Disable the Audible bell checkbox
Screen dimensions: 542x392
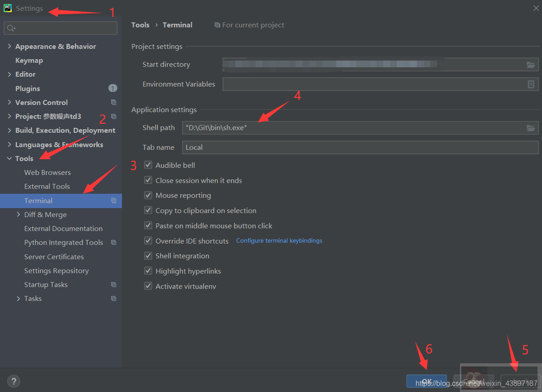(x=148, y=165)
